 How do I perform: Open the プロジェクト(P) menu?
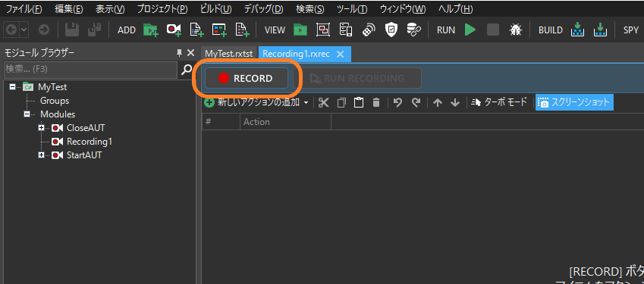[x=162, y=8]
